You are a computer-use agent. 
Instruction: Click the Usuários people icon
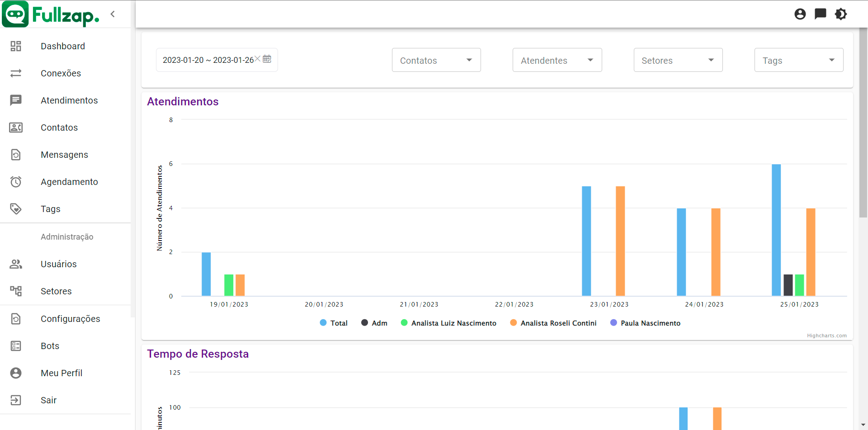pyautogui.click(x=16, y=264)
